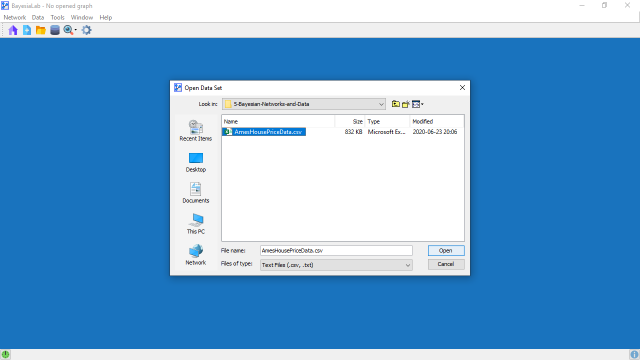Click the database icon in toolbar

55,30
